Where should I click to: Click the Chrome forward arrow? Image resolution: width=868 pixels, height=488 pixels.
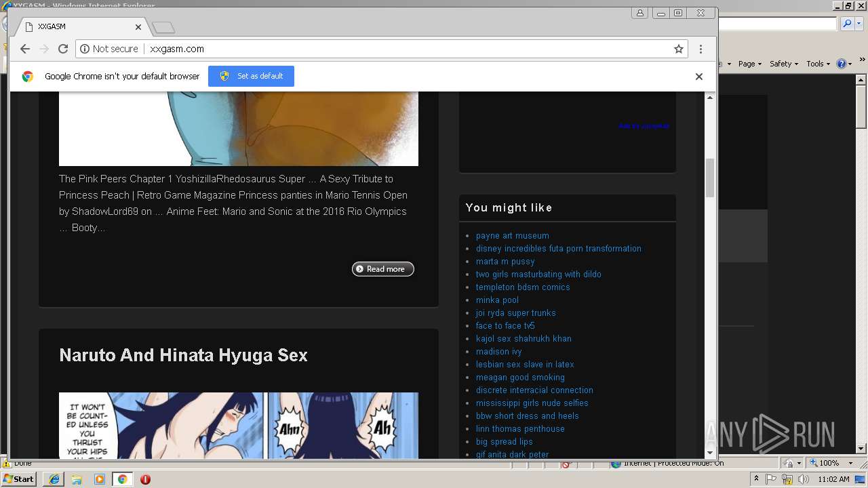(44, 49)
